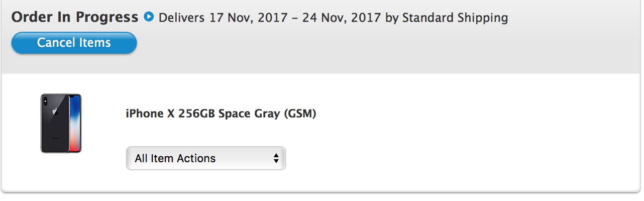Click the All Item Actions label text
The height and width of the screenshot is (201, 644).
point(175,159)
